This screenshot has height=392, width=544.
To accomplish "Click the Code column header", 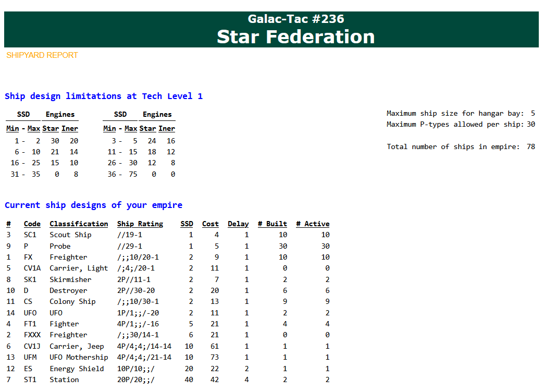I will pos(32,224).
